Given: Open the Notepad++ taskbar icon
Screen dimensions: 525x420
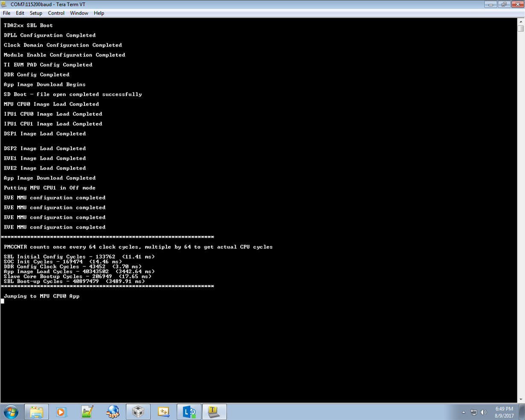Looking at the screenshot, I should (x=87, y=412).
